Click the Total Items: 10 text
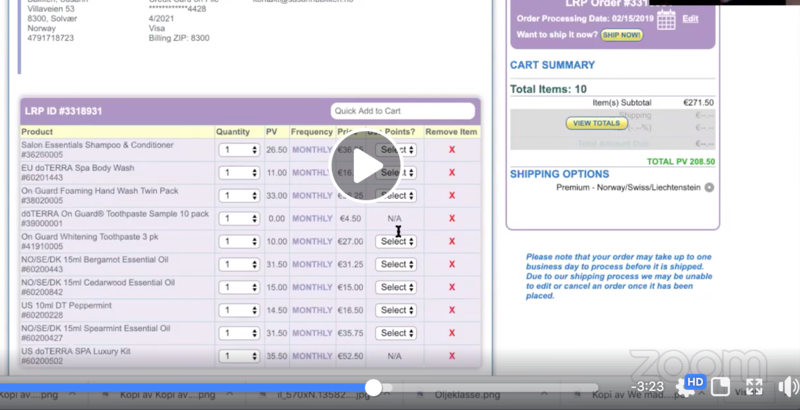 coord(548,89)
